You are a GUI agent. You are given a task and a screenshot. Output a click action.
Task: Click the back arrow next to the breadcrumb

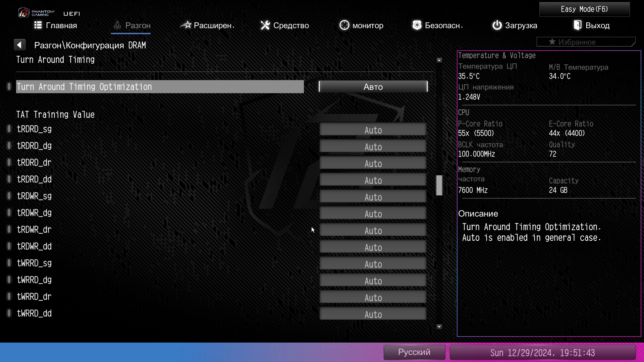19,45
